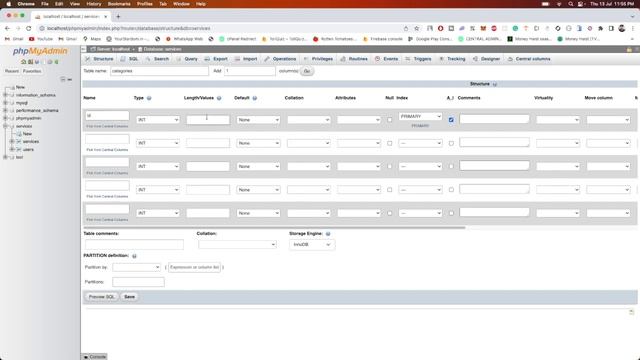Open the INT type dropdown for id row
The width and height of the screenshot is (640, 360).
(x=158, y=120)
